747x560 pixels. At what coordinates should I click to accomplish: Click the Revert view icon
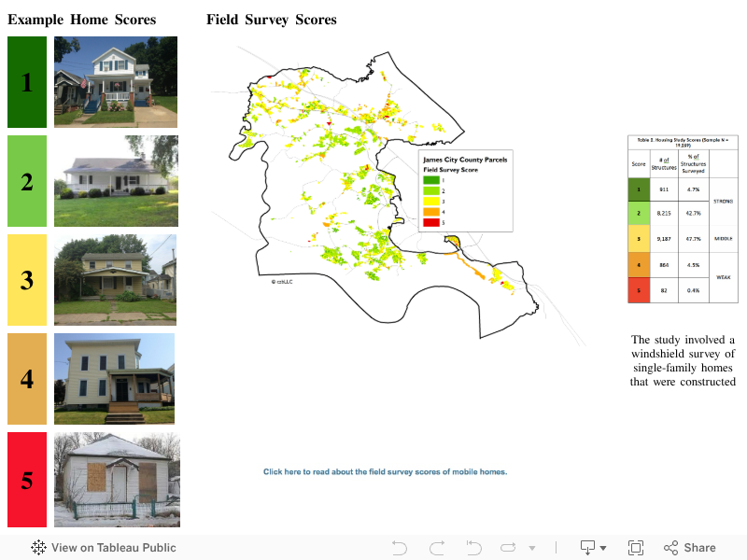(473, 548)
